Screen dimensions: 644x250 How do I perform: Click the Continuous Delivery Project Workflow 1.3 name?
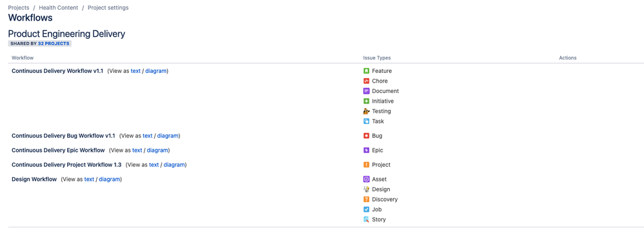pyautogui.click(x=66, y=165)
